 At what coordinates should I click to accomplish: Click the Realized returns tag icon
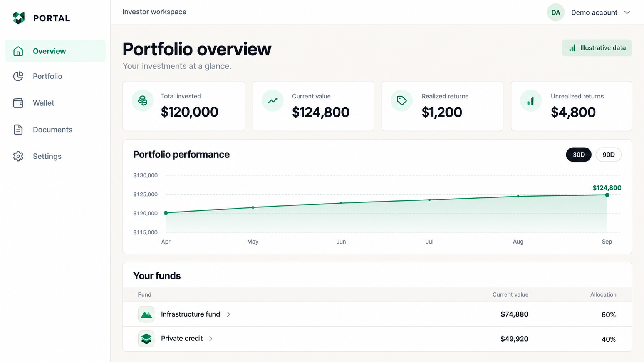tap(402, 100)
